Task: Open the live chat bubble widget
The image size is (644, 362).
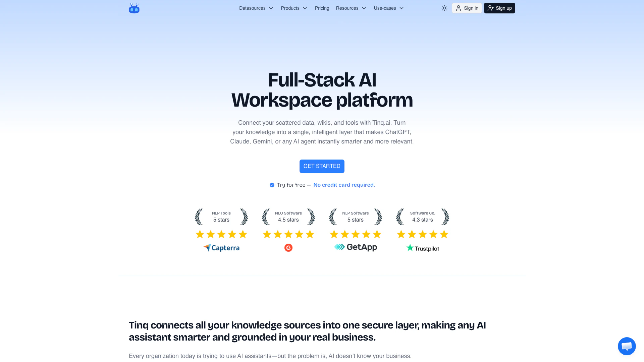Action: (x=627, y=346)
